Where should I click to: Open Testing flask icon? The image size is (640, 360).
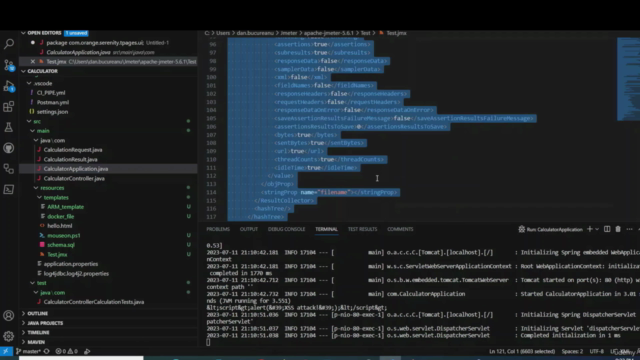(9, 127)
